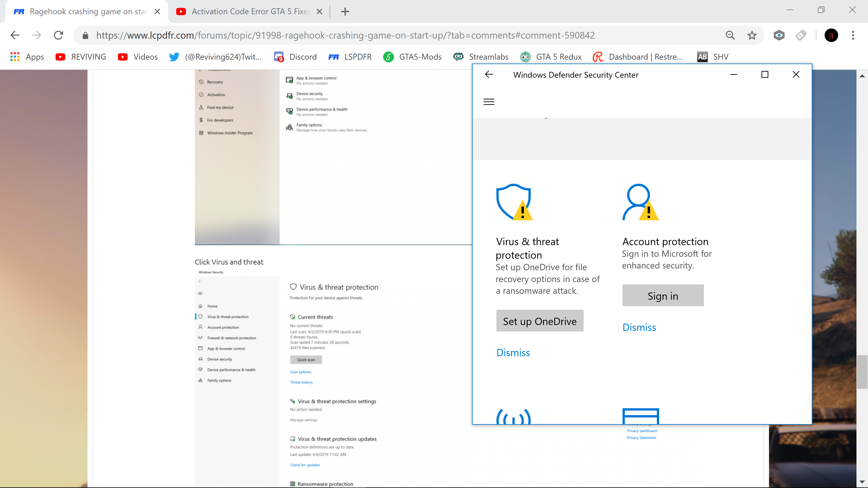
Task: Dismiss the Account protection warning
Action: (x=639, y=327)
